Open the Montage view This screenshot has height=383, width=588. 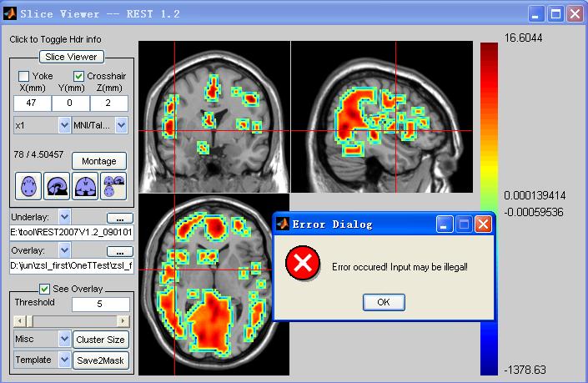[99, 161]
